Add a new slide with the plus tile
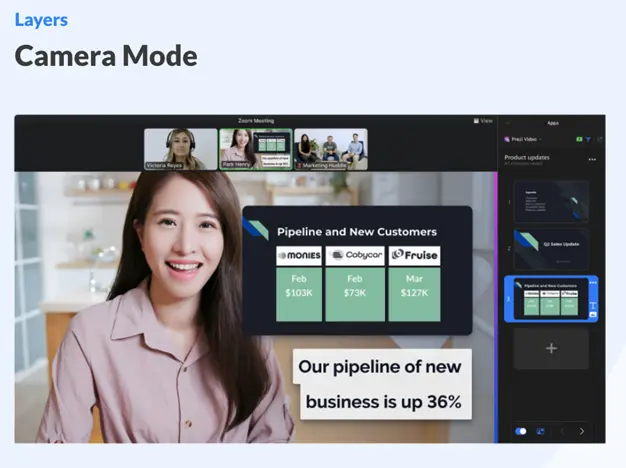Image resolution: width=626 pixels, height=468 pixels. tap(551, 348)
